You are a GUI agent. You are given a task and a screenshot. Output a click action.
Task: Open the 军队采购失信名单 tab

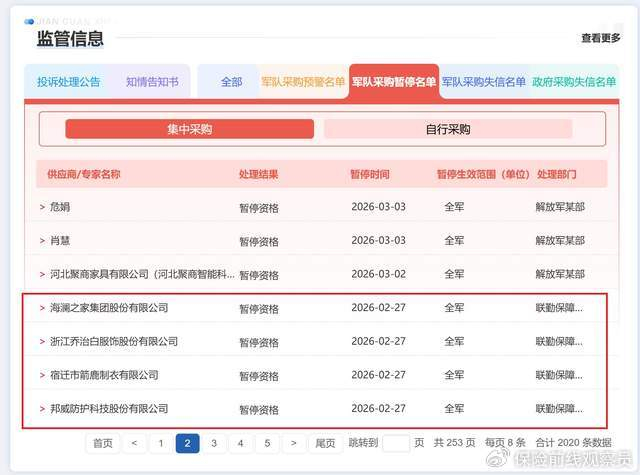click(484, 82)
